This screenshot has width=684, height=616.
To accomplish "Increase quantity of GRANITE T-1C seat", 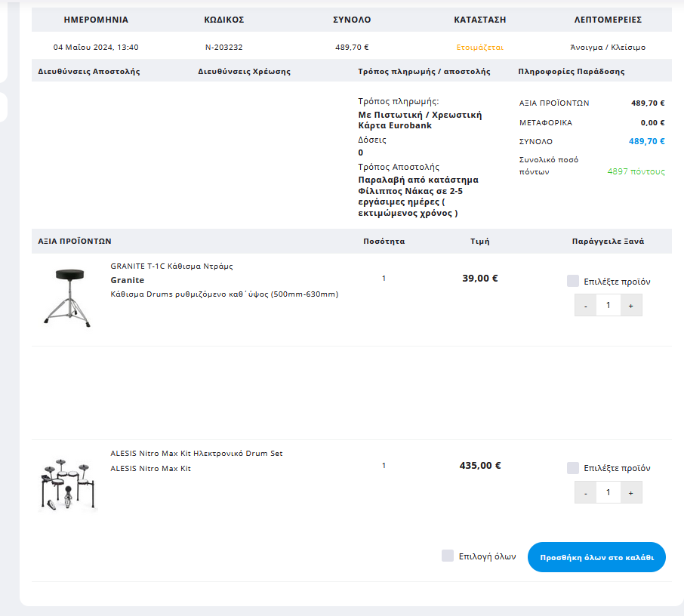I will (631, 306).
